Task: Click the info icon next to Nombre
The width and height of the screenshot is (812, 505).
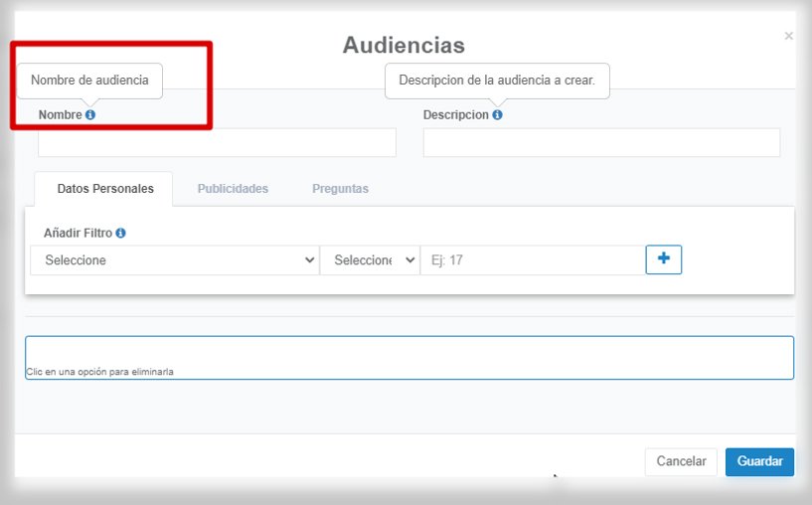Action: pos(90,114)
